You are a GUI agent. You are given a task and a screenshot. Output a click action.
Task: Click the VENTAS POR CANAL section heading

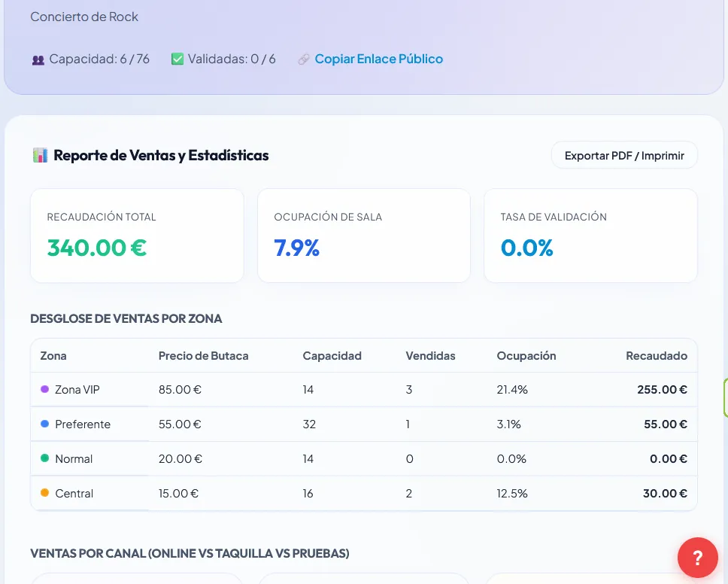click(x=190, y=553)
